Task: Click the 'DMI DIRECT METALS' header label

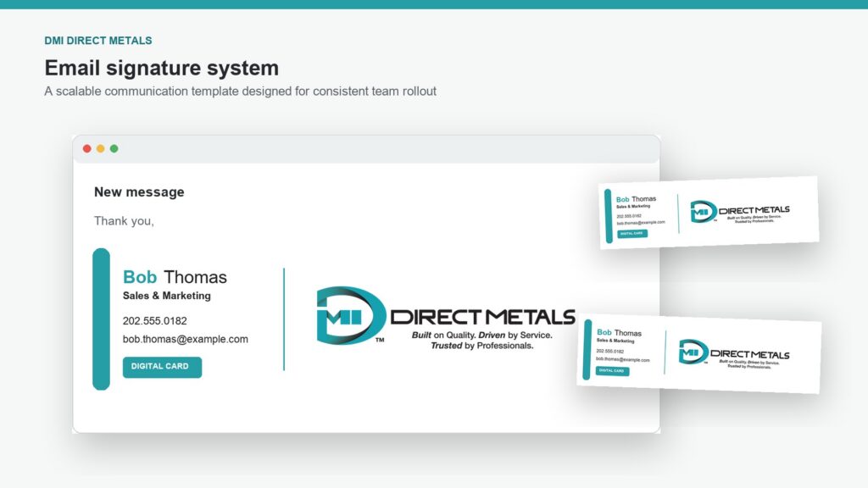Action: click(98, 41)
